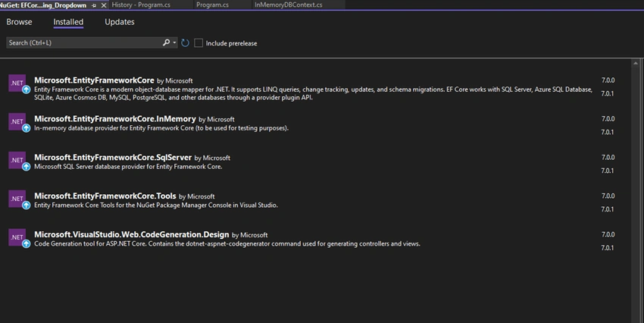Click EntityFrameworkCore description about LINQ queries

click(313, 93)
